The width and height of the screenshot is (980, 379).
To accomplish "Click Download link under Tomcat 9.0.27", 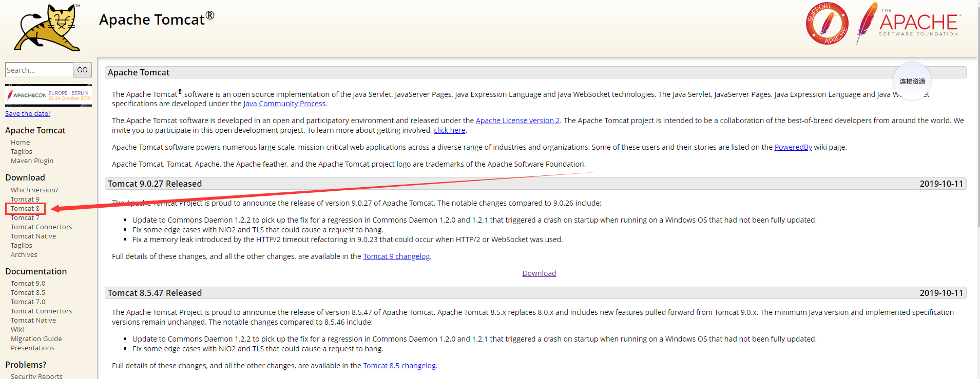I will 539,273.
